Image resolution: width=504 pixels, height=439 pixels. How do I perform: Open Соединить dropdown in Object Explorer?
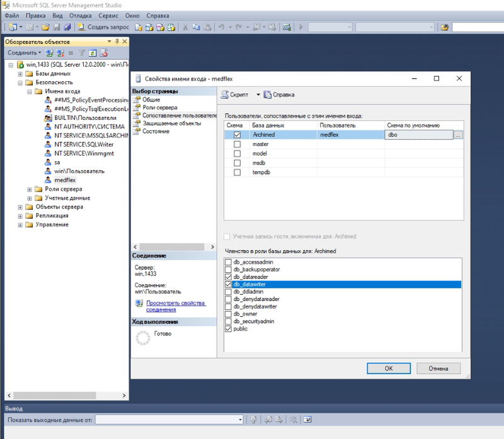(24, 53)
